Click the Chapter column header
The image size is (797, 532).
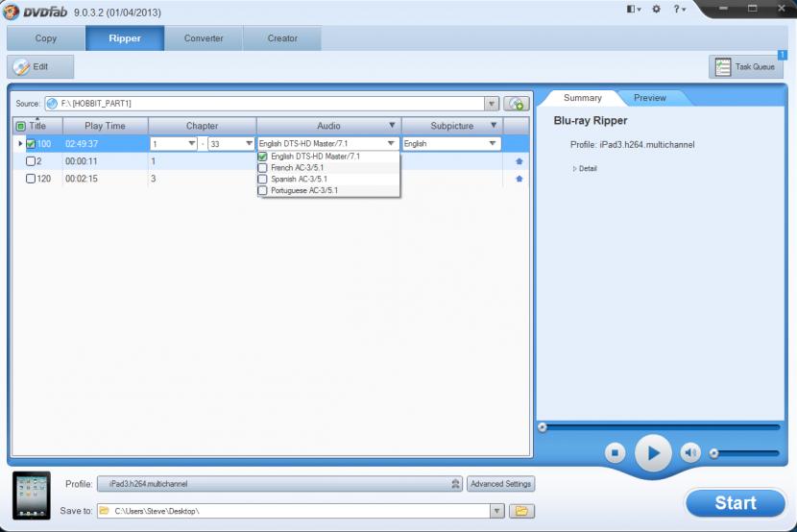202,126
